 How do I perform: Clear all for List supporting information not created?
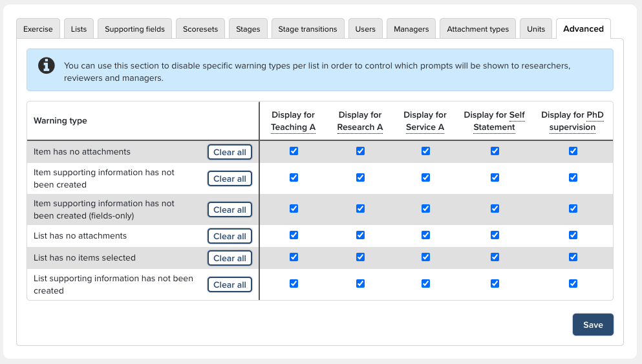230,284
